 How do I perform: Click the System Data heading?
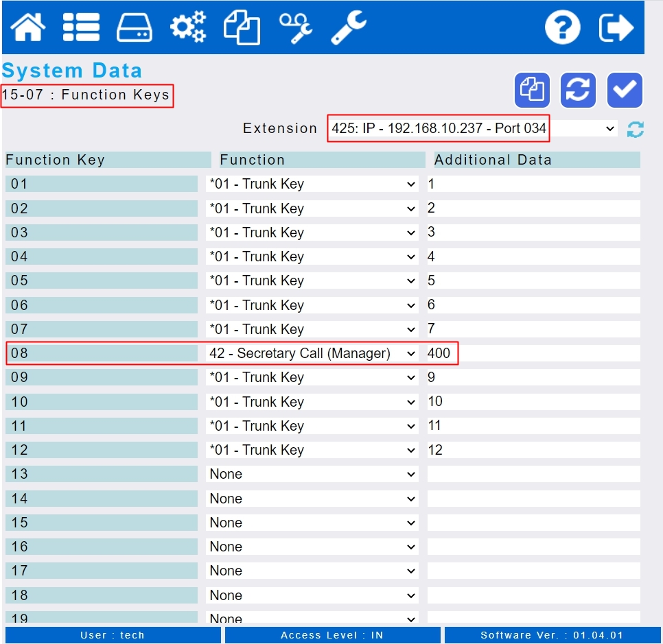[72, 71]
